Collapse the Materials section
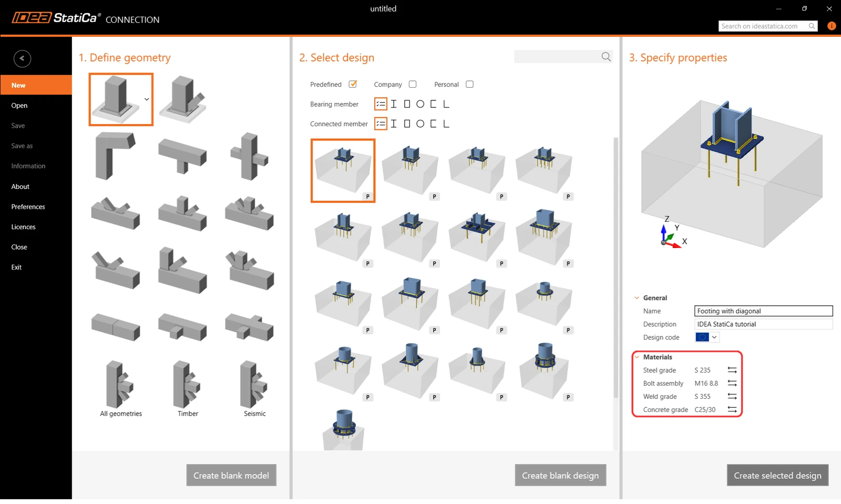841x504 pixels. pyautogui.click(x=637, y=357)
